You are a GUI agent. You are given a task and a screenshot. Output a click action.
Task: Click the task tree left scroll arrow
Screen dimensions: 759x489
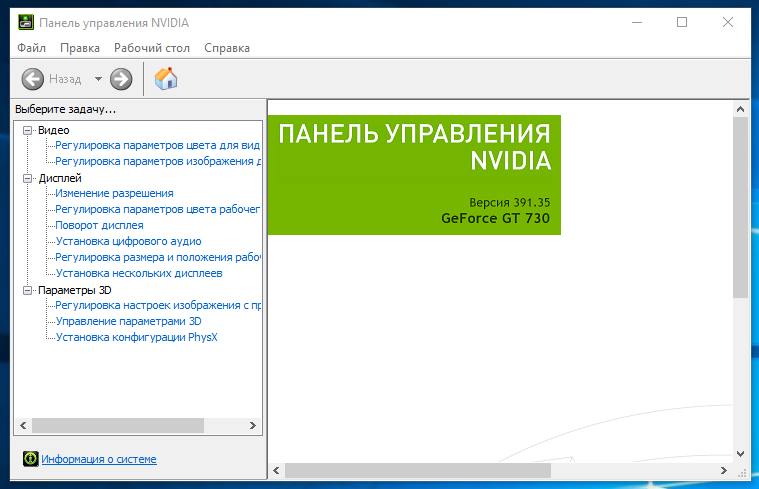23,426
